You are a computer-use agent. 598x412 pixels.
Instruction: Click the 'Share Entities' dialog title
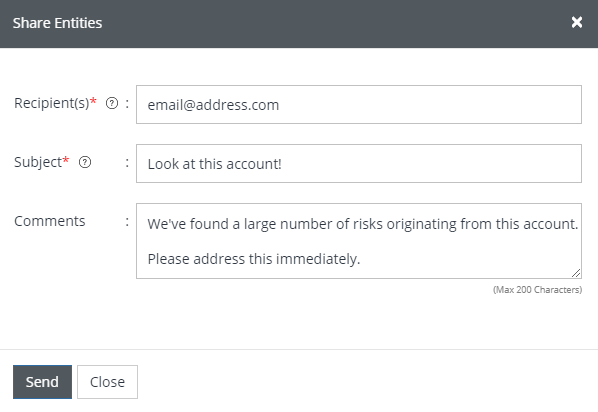point(57,23)
